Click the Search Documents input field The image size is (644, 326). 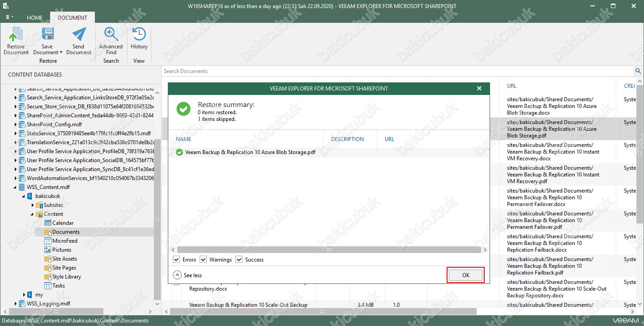tap(397, 71)
